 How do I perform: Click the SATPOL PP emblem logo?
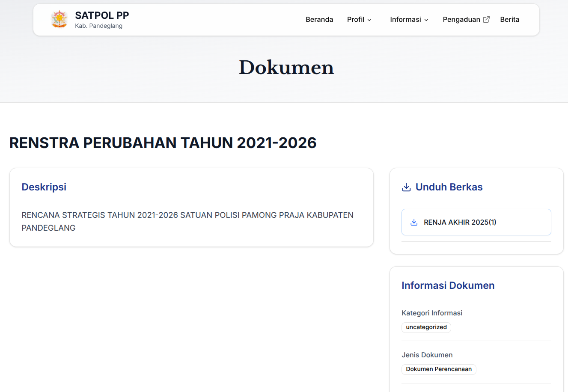pyautogui.click(x=59, y=20)
